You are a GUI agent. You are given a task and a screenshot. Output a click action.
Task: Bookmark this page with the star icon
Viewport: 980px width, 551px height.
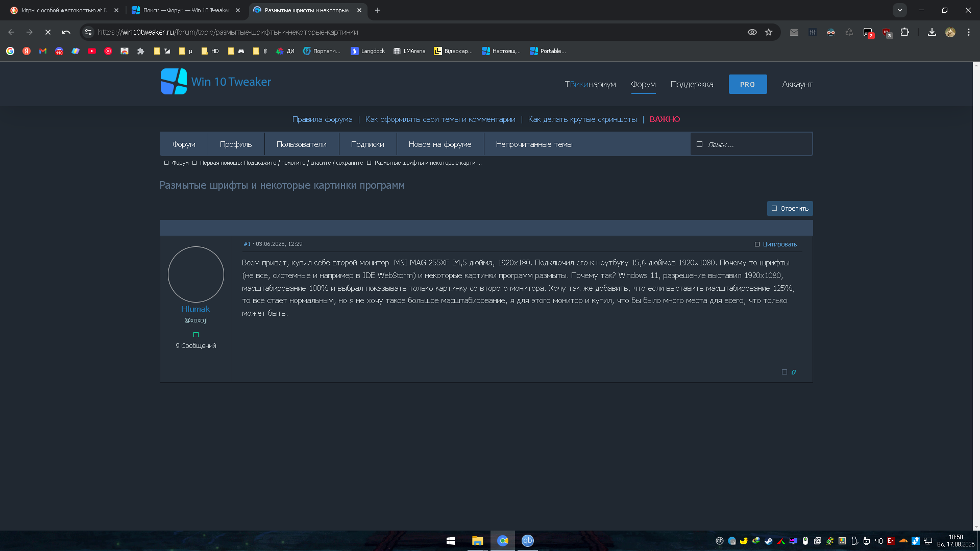point(769,32)
